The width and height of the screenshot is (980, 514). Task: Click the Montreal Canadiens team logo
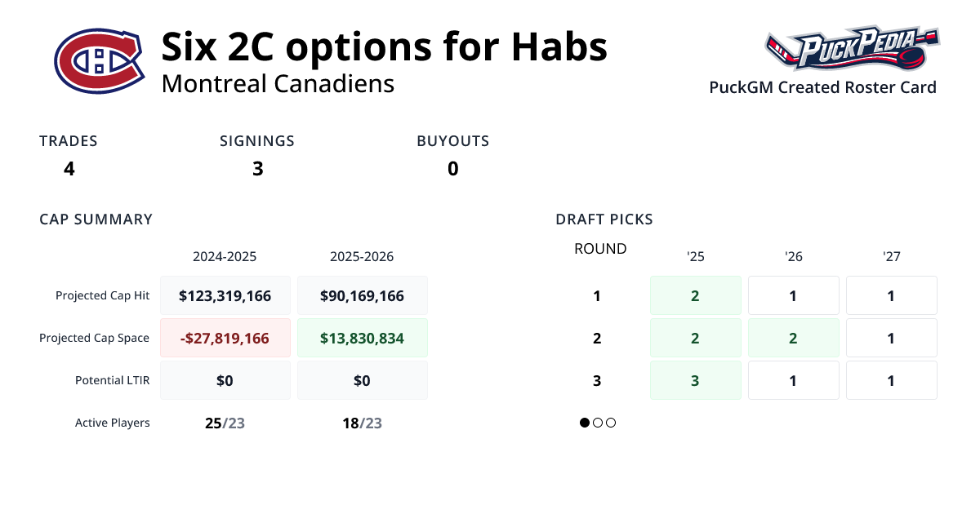[97, 60]
